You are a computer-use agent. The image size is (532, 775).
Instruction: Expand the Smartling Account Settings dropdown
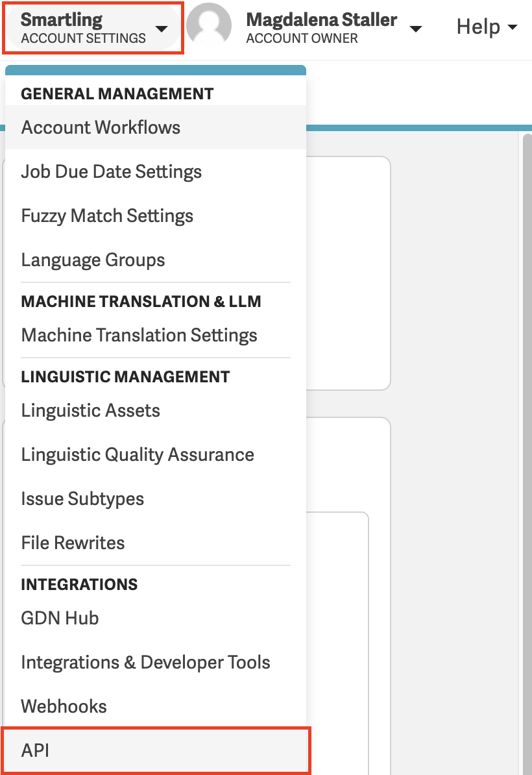162,29
